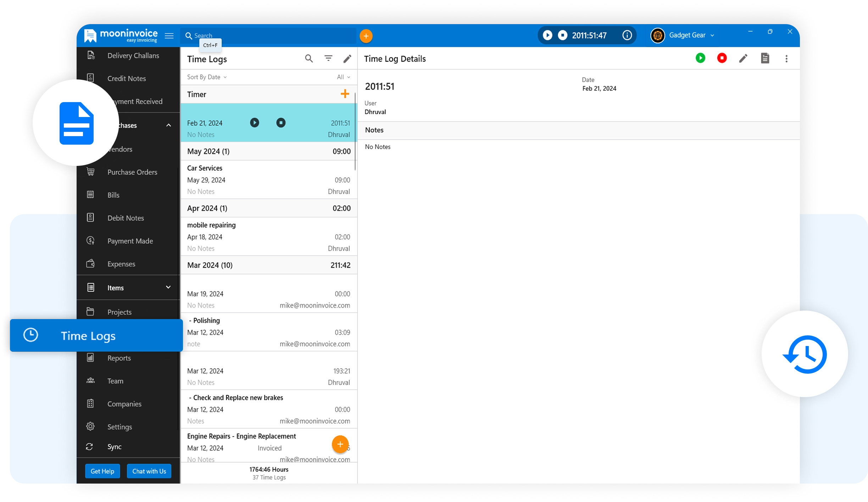Go to Reports in the sidebar
Screen dimensions: 868x502
click(x=119, y=358)
